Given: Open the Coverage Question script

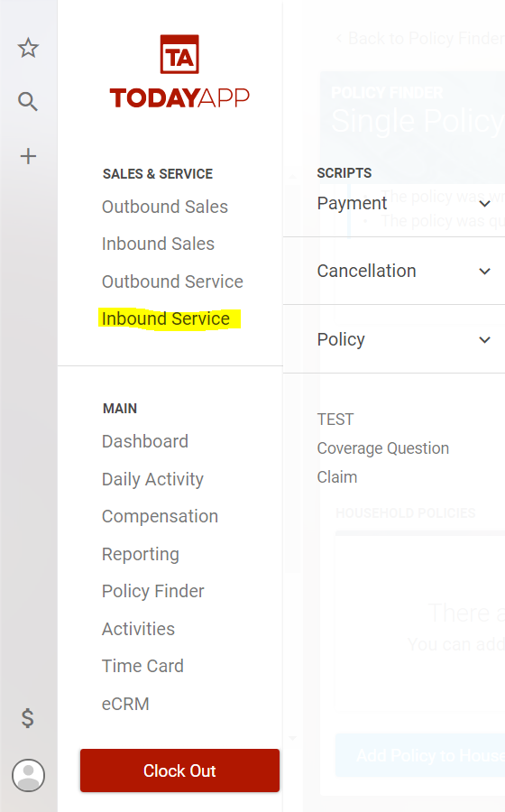Looking at the screenshot, I should tap(383, 448).
